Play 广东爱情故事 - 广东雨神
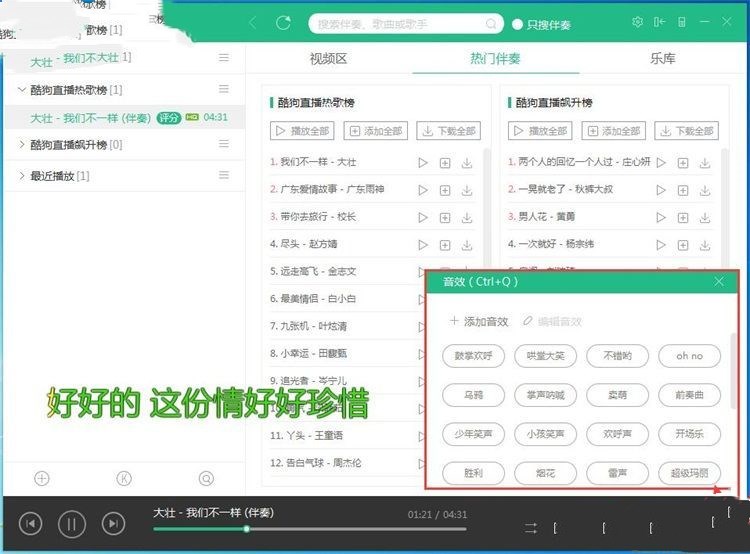This screenshot has height=554, width=750. click(423, 190)
